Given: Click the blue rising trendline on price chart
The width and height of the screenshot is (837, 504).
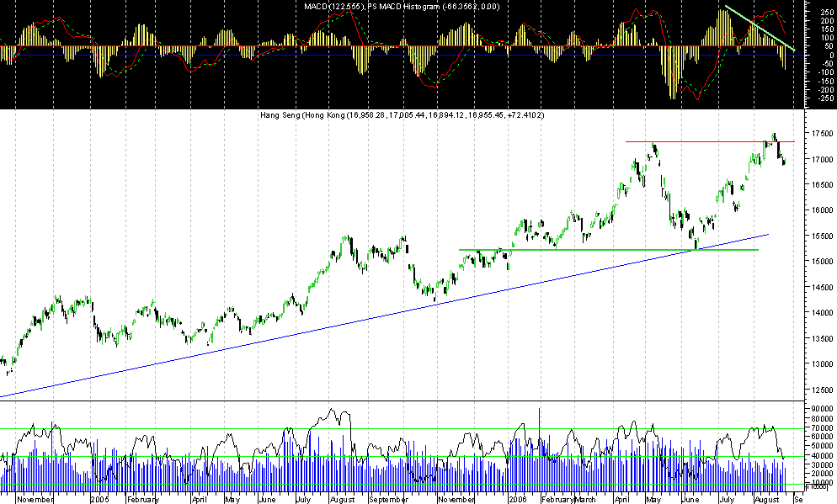Looking at the screenshot, I should [384, 316].
